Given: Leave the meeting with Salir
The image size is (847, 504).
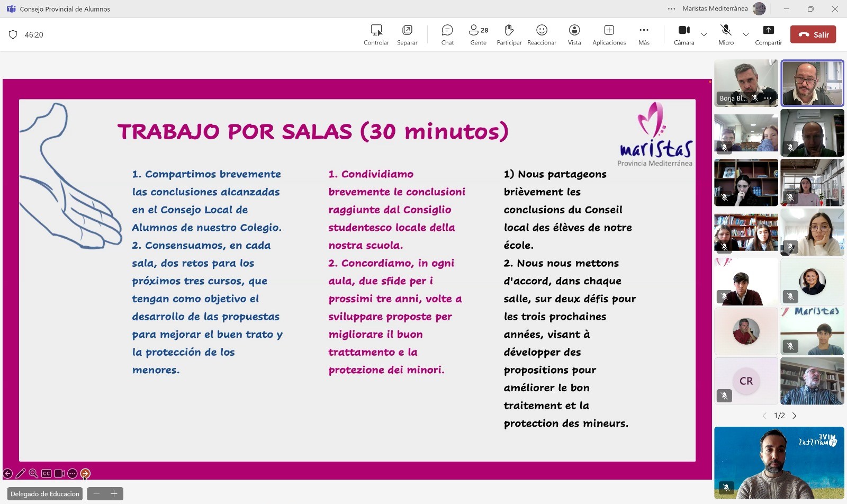Looking at the screenshot, I should pos(813,34).
